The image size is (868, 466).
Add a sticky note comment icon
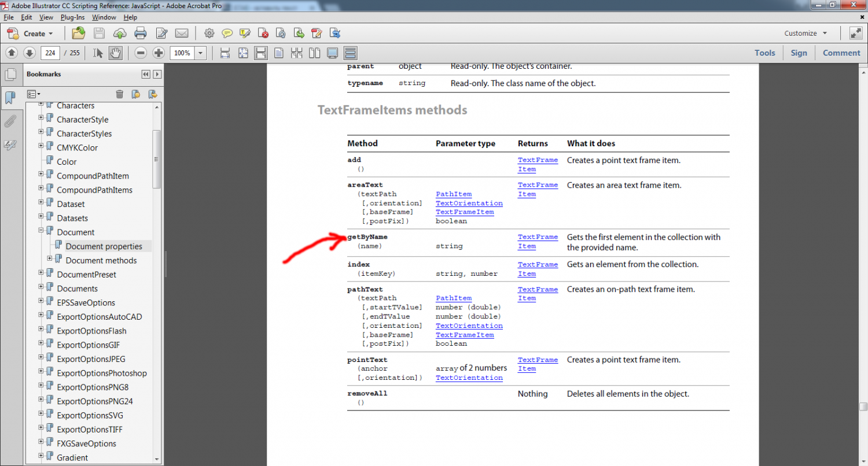227,33
